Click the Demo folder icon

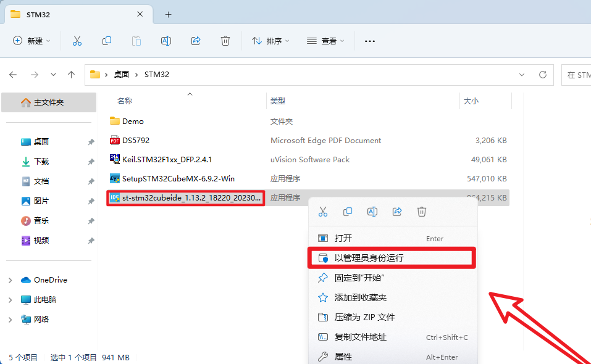pos(115,121)
